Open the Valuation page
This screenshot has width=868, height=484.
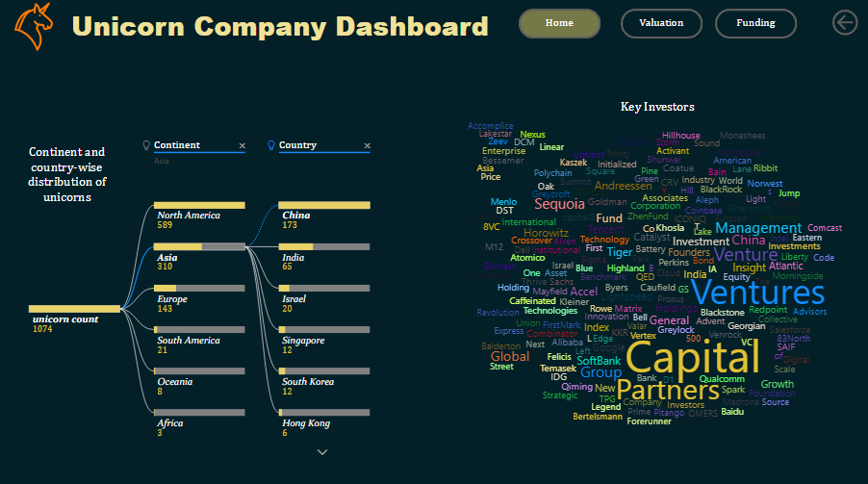[x=661, y=23]
